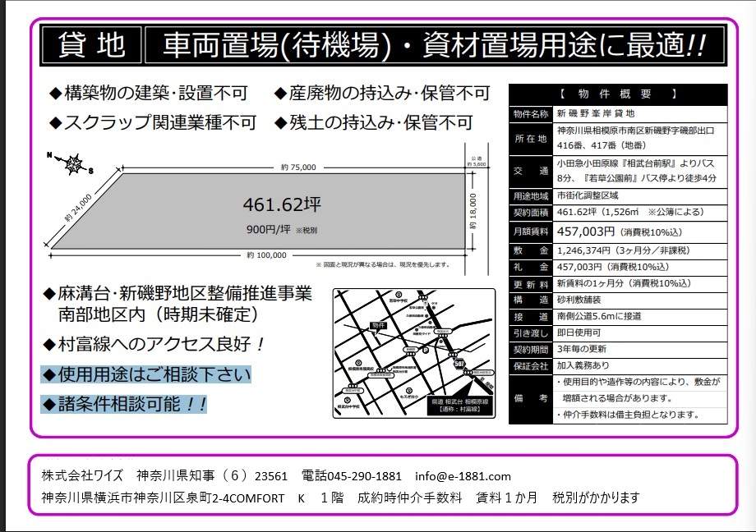Click the 貸地 title box

(x=90, y=45)
